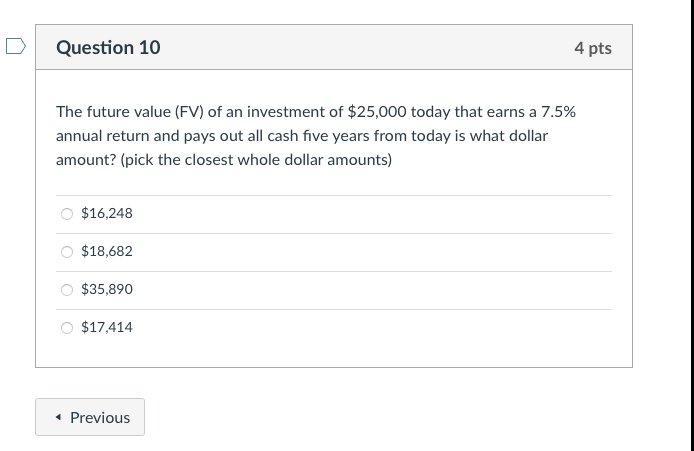Click the $18,682 answer label text

(x=107, y=251)
